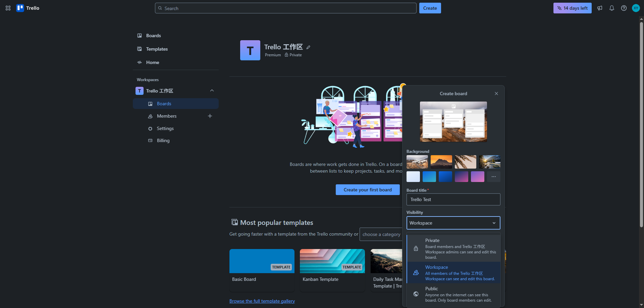Image resolution: width=644 pixels, height=308 pixels.
Task: Close the Create board popup
Action: click(496, 94)
